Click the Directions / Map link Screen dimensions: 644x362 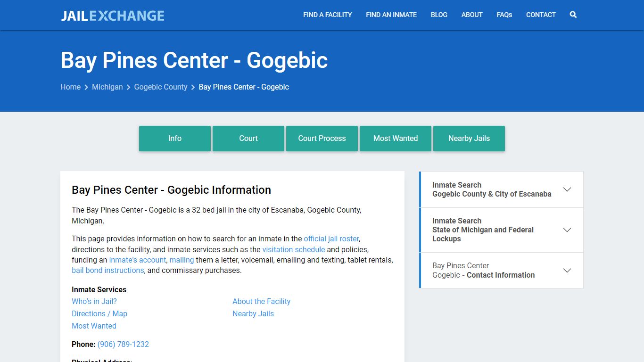pyautogui.click(x=99, y=314)
